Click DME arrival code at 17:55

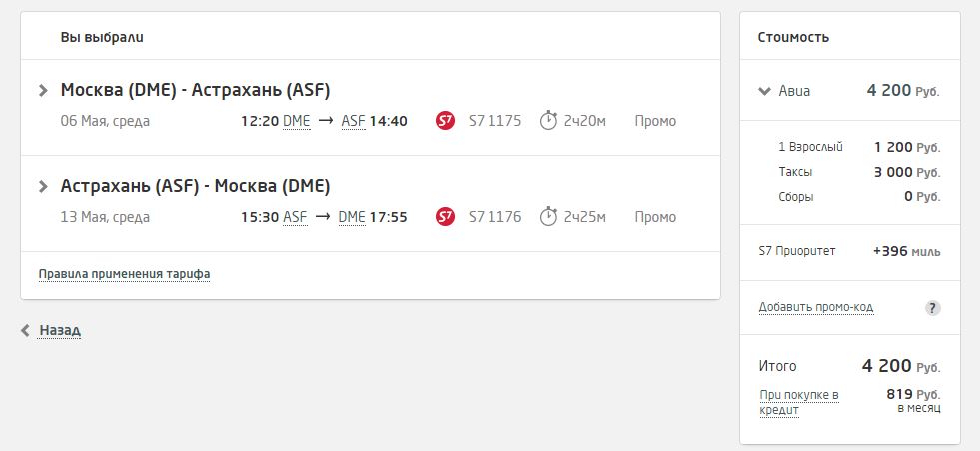pos(352,217)
